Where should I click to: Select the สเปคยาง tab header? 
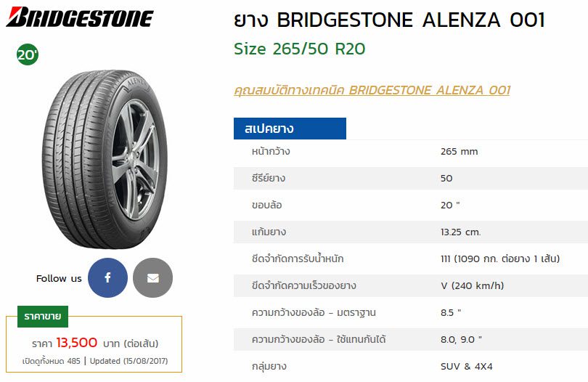(x=290, y=129)
